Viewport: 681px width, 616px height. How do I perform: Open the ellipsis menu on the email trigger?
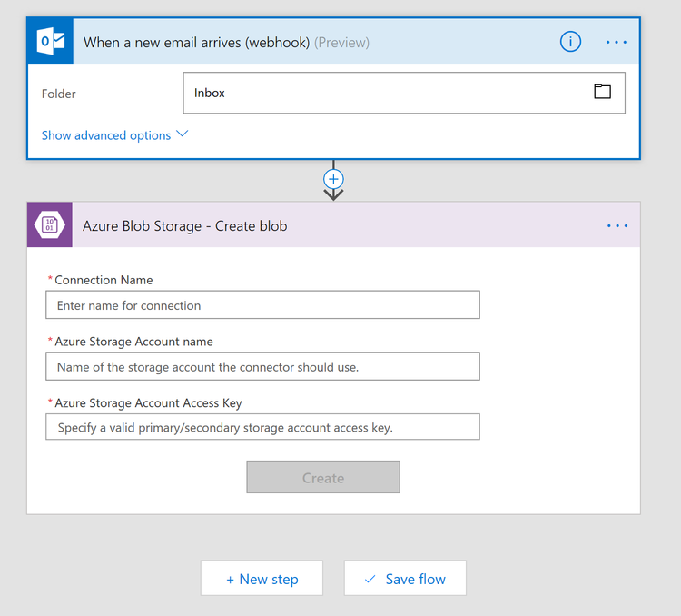point(617,42)
